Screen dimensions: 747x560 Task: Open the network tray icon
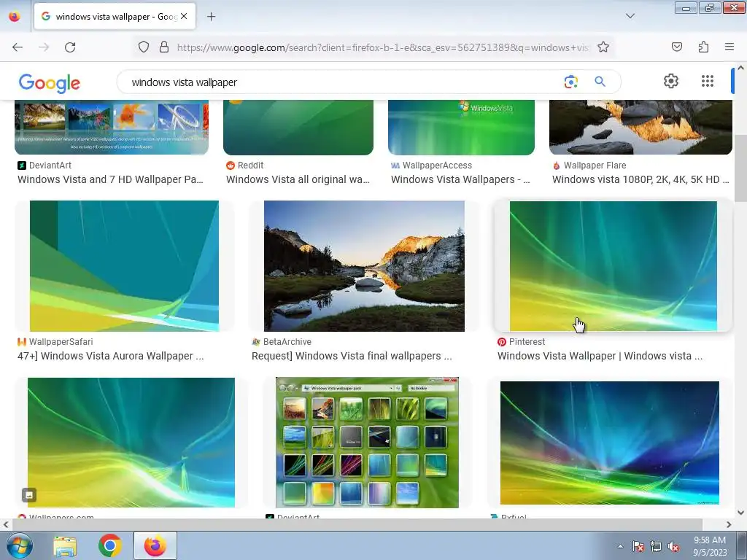656,546
